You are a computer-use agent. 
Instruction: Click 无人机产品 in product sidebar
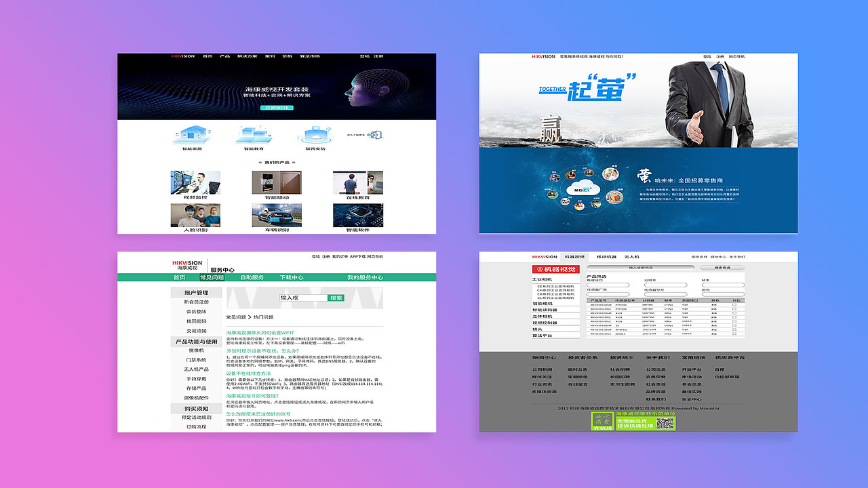[x=197, y=369]
